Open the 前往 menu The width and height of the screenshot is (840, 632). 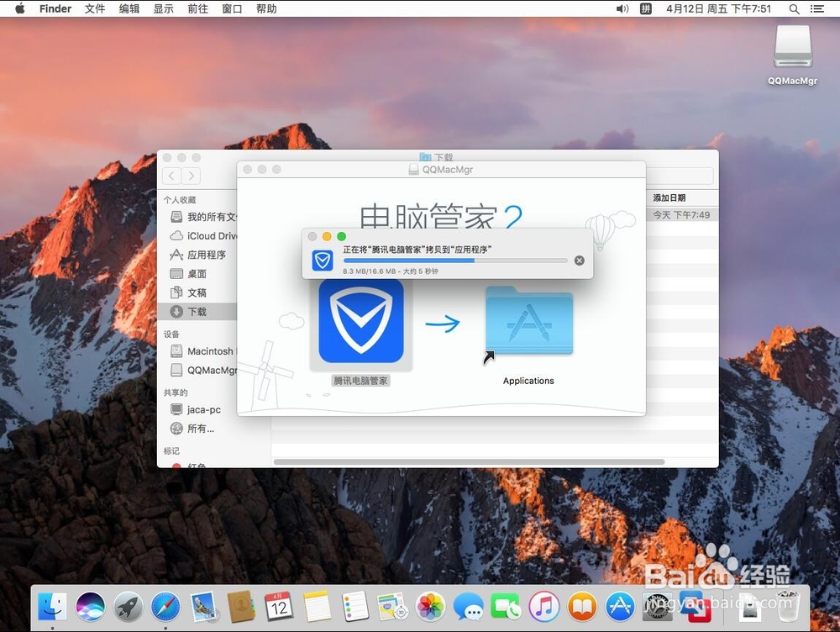197,8
